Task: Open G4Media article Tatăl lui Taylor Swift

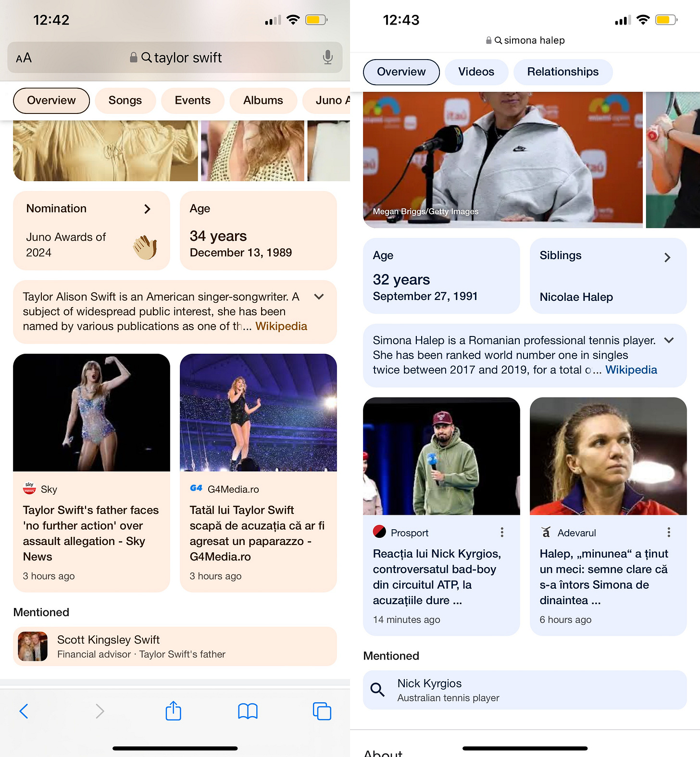Action: (x=258, y=534)
